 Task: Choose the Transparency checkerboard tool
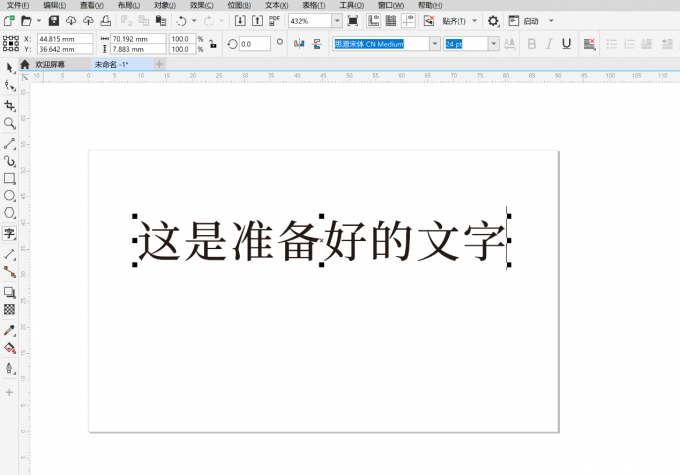click(10, 309)
